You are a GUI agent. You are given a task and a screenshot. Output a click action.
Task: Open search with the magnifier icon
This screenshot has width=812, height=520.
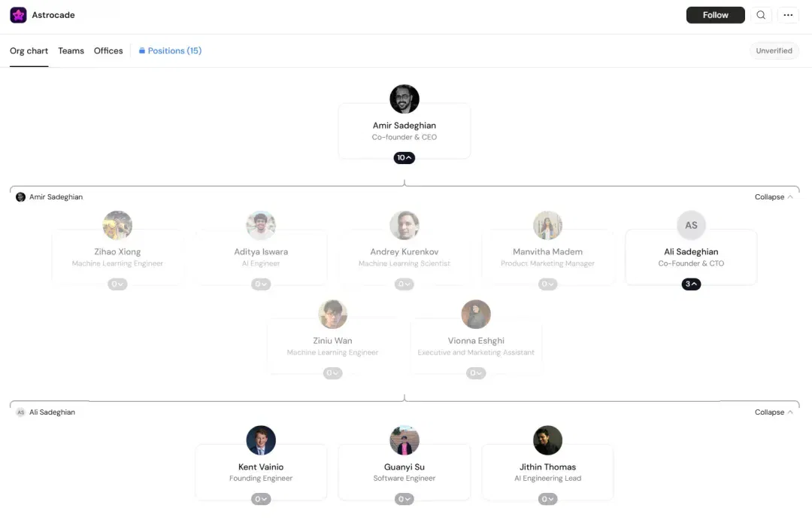tap(761, 15)
